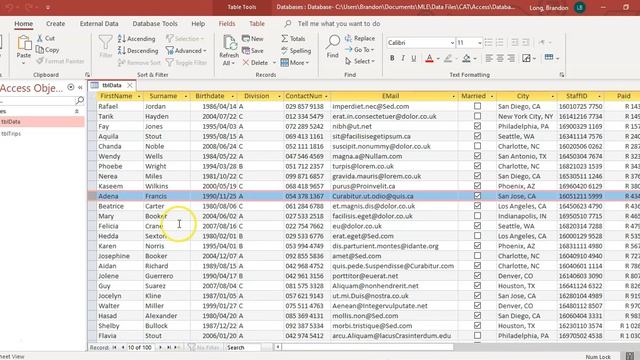Go to next record navigation button
This screenshot has width=640, height=360.
pos(160,347)
